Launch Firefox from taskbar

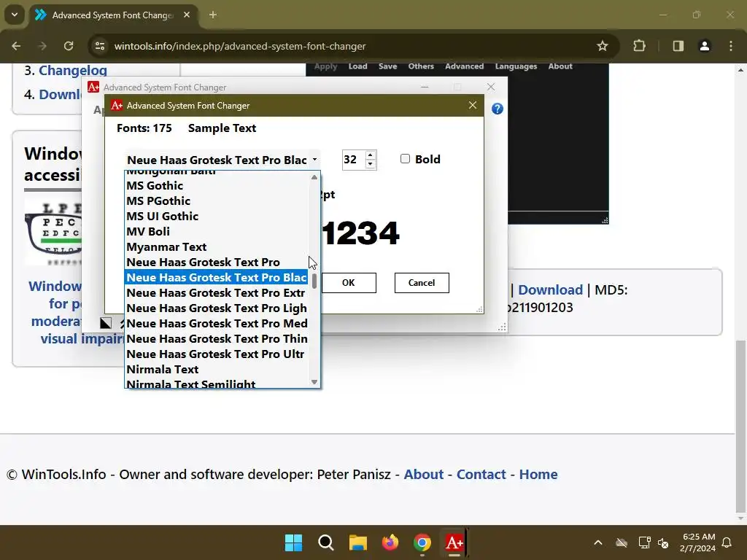tap(390, 542)
